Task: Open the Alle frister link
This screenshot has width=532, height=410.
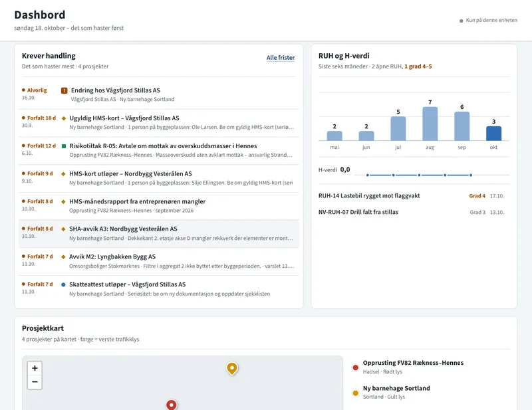Action: click(280, 58)
